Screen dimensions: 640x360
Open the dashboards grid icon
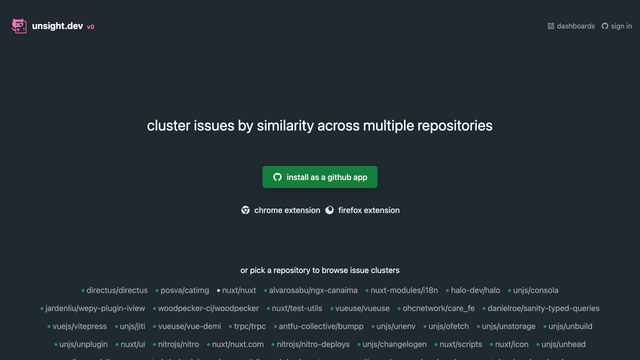coord(551,26)
